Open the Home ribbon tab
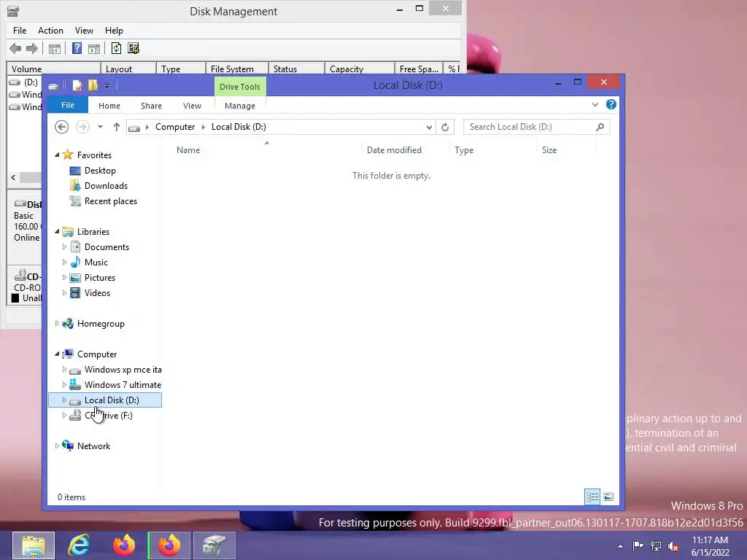 (109, 106)
